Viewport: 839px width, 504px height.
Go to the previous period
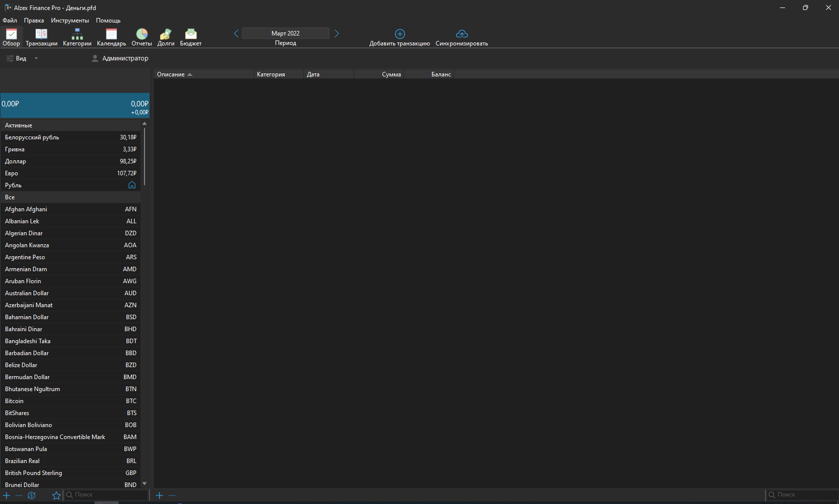coord(236,33)
